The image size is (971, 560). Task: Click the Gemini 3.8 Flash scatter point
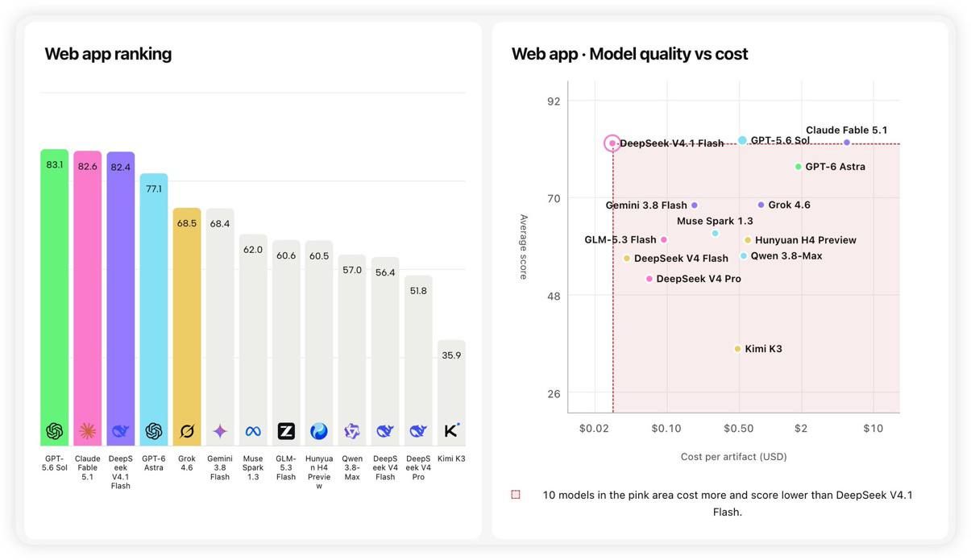pos(695,205)
